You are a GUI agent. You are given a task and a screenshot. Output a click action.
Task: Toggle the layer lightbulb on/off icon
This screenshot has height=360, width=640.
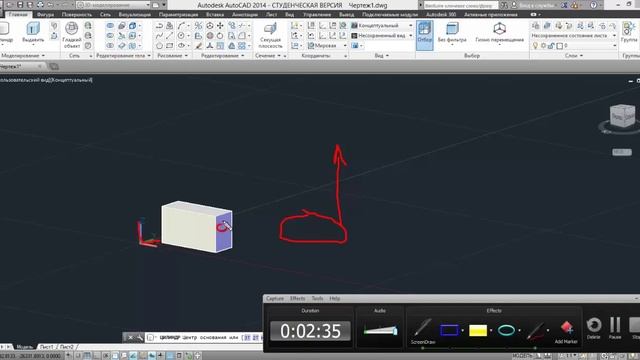pyautogui.click(x=535, y=46)
